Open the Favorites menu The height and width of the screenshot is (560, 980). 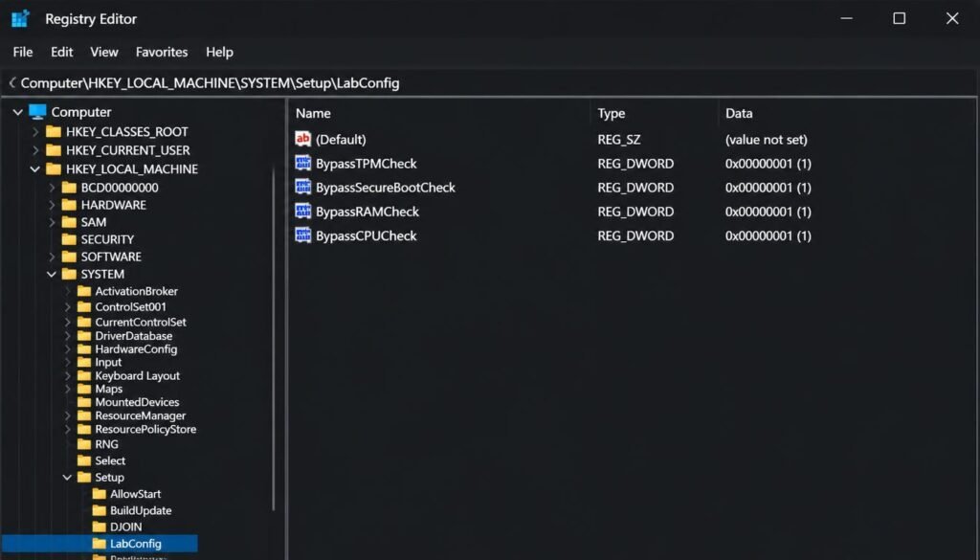(161, 52)
